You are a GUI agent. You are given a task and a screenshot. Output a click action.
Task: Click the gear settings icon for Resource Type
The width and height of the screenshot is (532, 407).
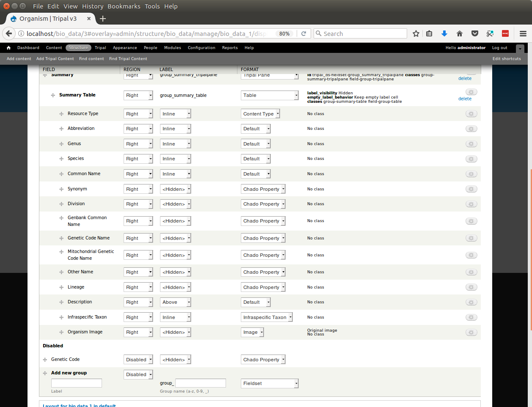pyautogui.click(x=471, y=114)
